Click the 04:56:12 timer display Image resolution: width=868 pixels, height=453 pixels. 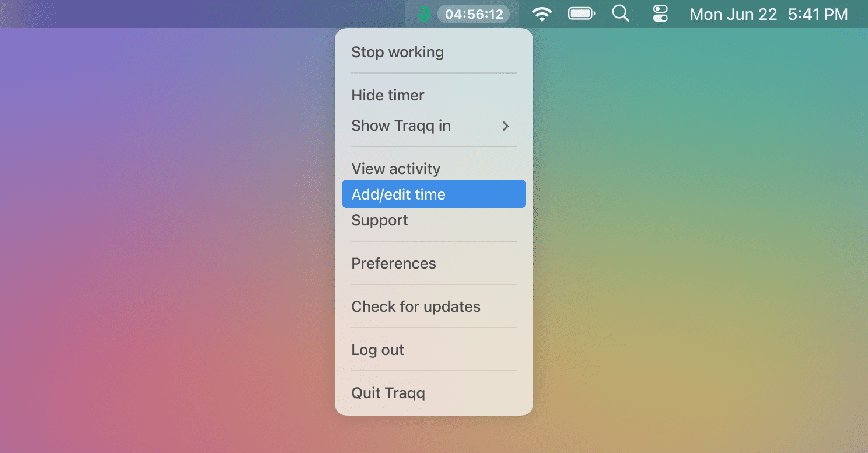(474, 14)
